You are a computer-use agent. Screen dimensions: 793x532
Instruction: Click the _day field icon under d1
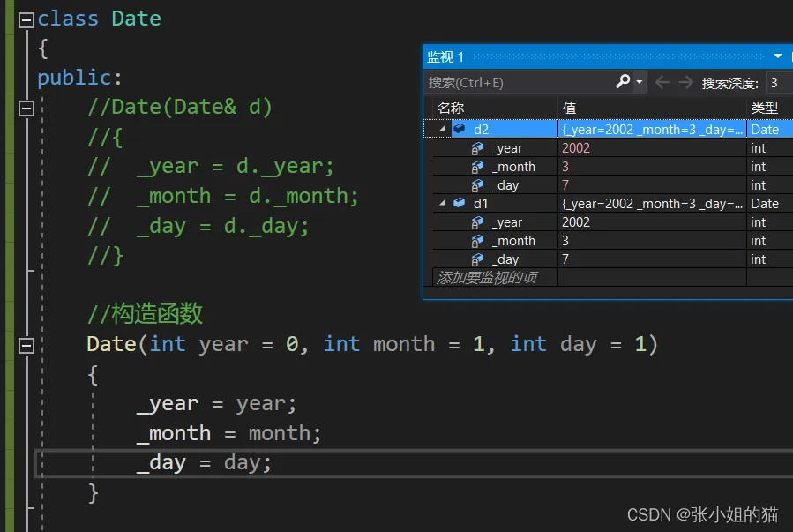(x=477, y=259)
